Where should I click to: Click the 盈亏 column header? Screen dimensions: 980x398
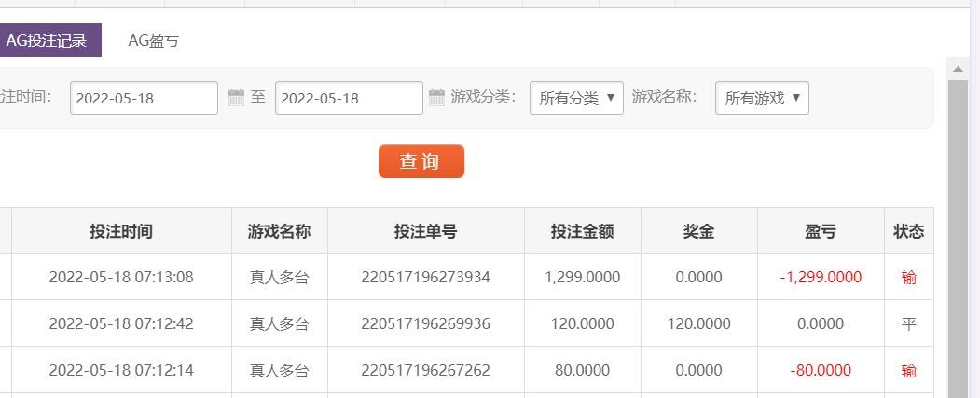(821, 231)
